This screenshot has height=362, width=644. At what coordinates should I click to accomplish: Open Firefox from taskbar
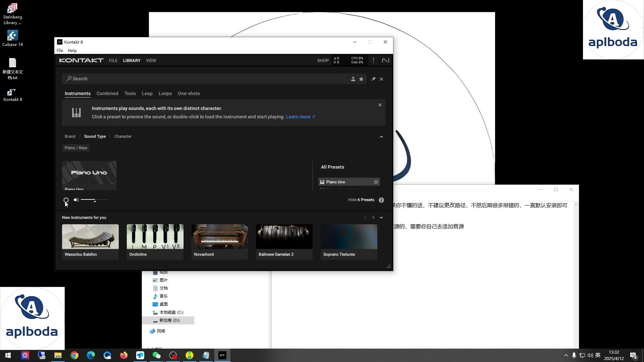pyautogui.click(x=124, y=355)
